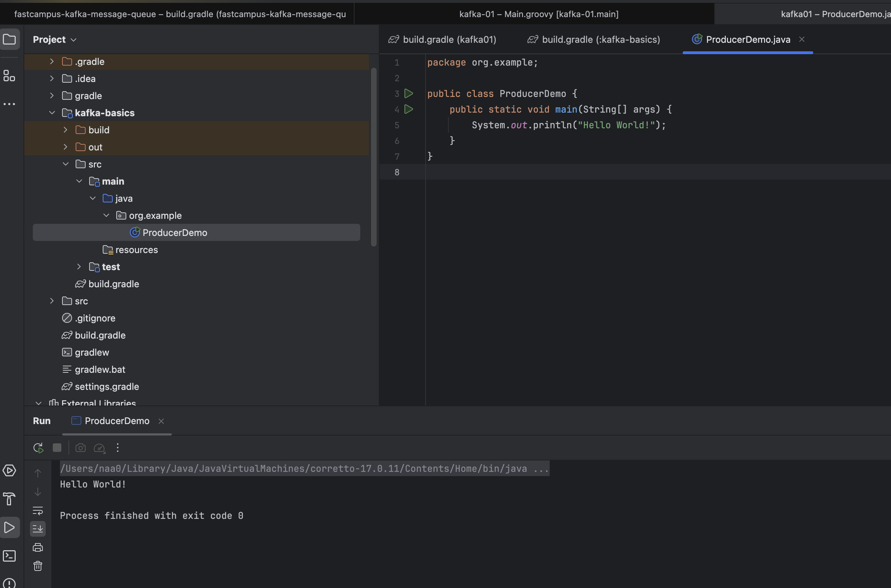
Task: Click print icon in Run console
Action: point(38,547)
